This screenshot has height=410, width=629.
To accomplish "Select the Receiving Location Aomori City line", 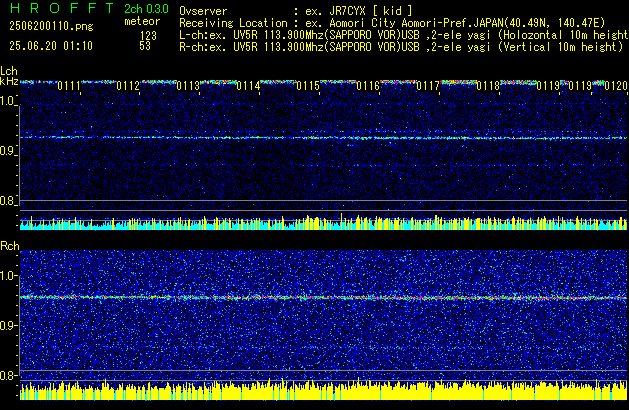I will [392, 23].
